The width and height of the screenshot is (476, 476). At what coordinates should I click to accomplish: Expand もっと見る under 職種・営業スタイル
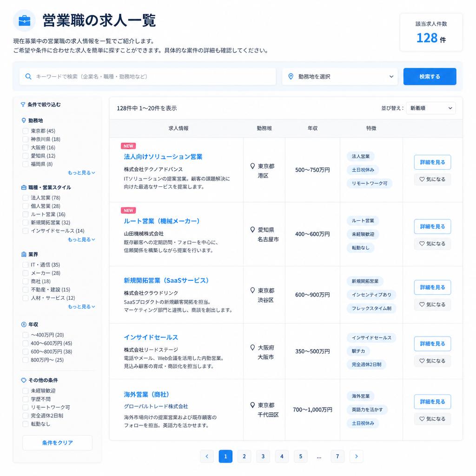point(81,239)
